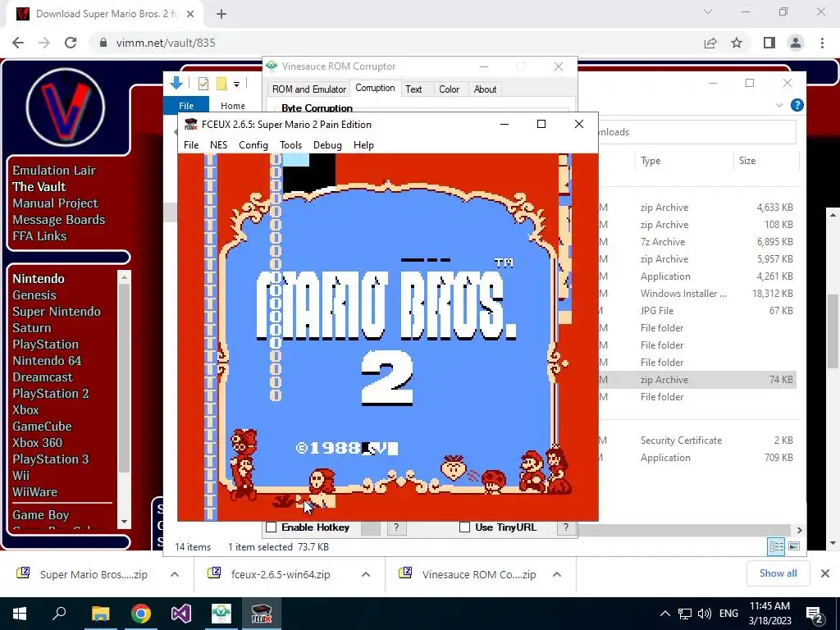Image resolution: width=840 pixels, height=630 pixels.
Task: Bookmark this page with the star icon
Action: pos(737,43)
